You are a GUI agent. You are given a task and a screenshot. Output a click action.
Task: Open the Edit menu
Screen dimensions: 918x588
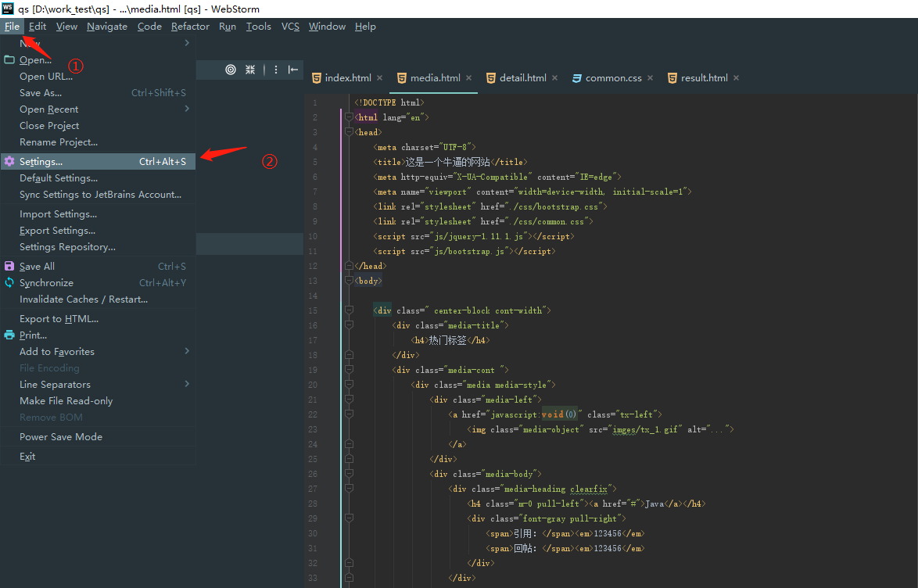pyautogui.click(x=38, y=27)
